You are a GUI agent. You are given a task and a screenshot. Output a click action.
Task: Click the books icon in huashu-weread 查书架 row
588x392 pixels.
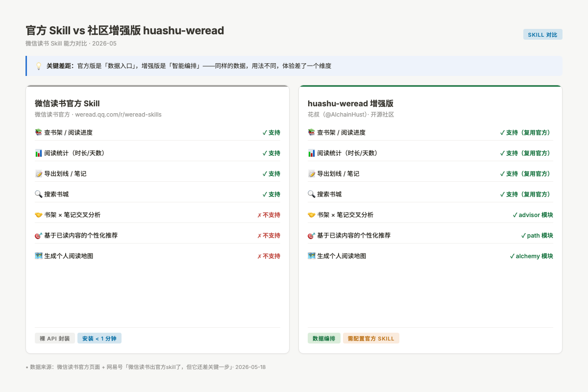(x=312, y=132)
